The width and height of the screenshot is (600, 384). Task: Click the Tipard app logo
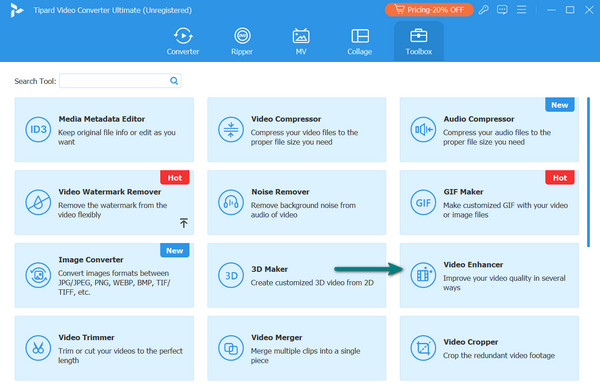coord(16,10)
